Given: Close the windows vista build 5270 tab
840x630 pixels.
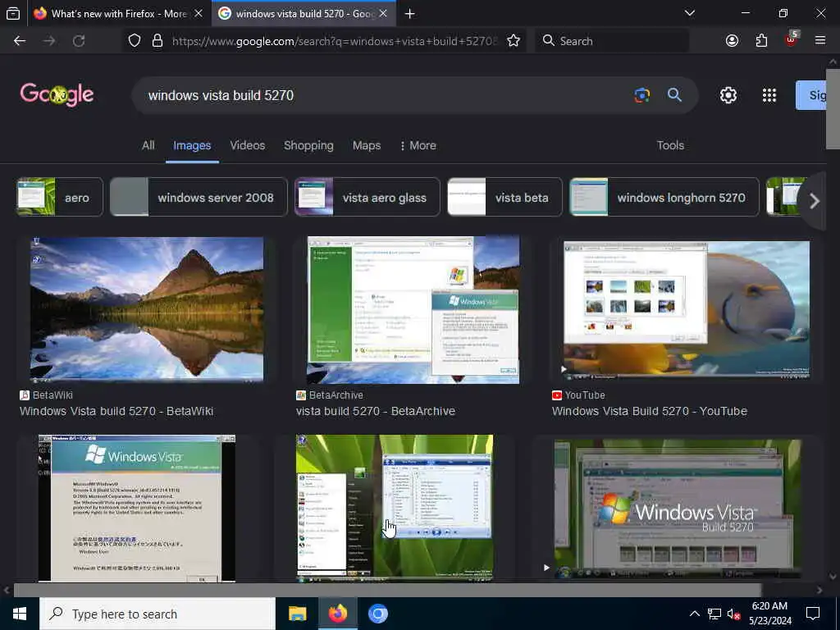Looking at the screenshot, I should (x=383, y=13).
